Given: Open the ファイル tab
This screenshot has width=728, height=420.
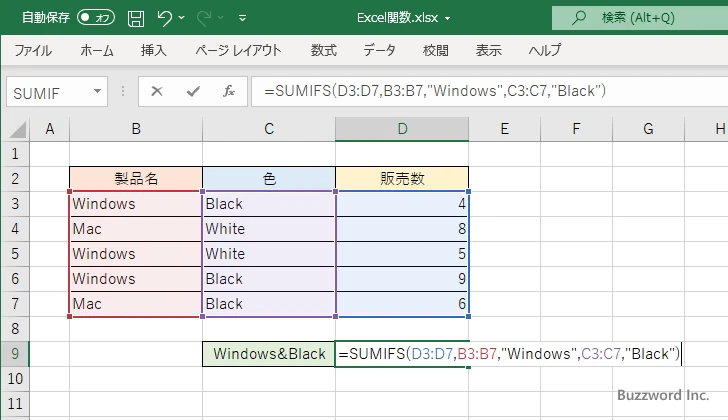Looking at the screenshot, I should (x=33, y=50).
